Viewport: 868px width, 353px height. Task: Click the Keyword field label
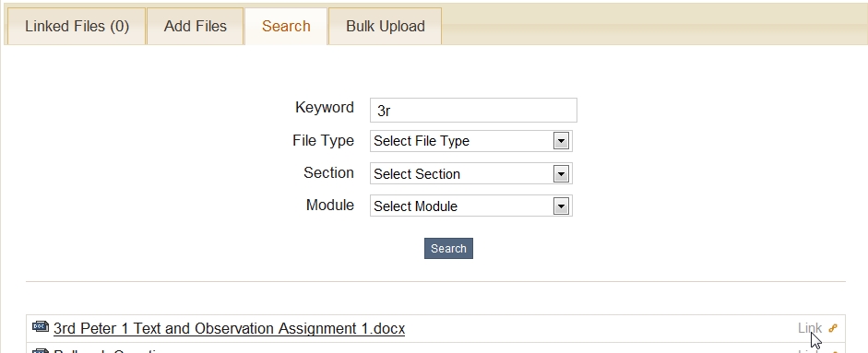coord(325,107)
